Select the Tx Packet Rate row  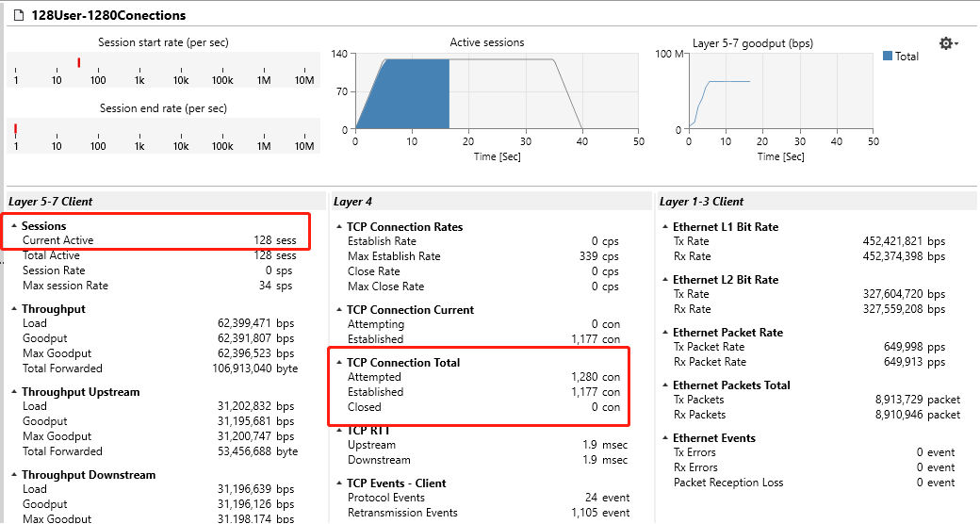point(809,347)
